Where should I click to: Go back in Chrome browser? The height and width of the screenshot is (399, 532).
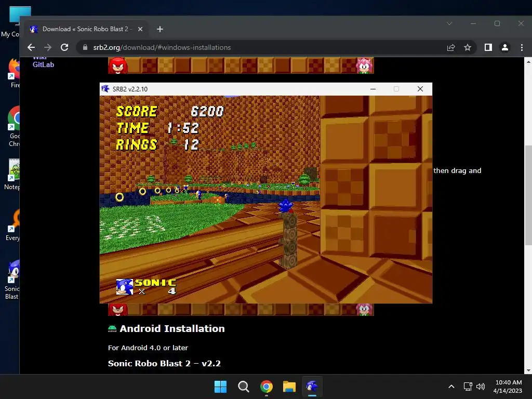click(31, 47)
